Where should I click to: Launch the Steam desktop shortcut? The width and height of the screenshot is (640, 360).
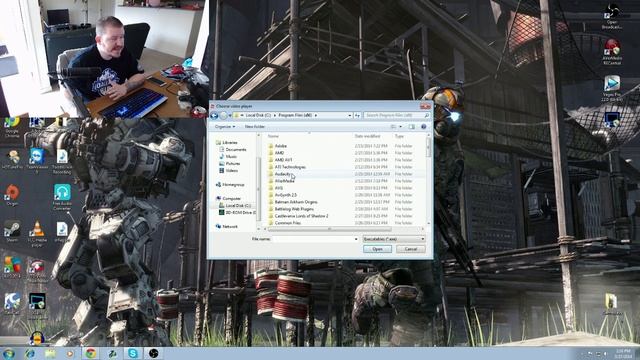12,231
